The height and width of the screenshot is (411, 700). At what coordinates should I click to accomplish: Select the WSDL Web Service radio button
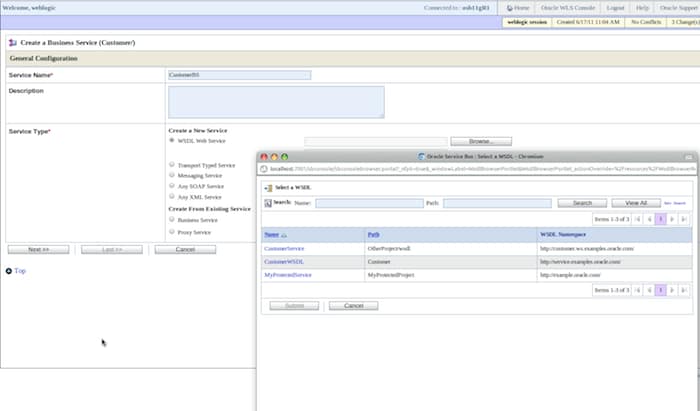point(172,140)
